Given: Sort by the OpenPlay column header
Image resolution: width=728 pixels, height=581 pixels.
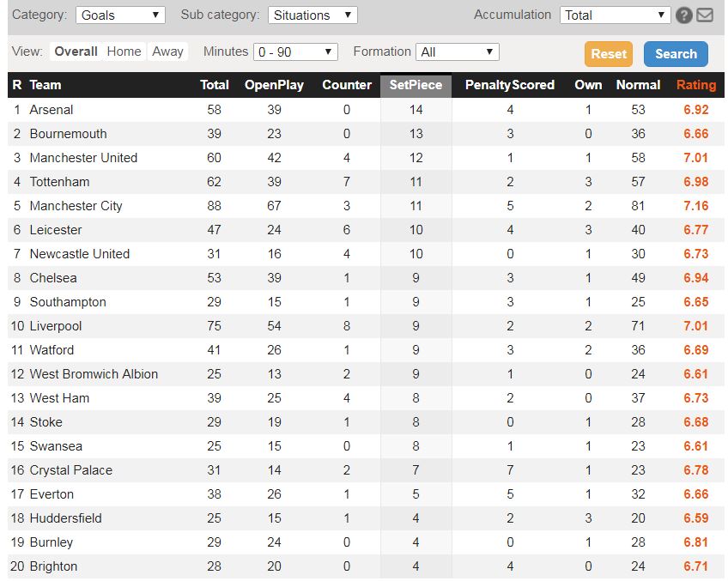Looking at the screenshot, I should coord(274,85).
